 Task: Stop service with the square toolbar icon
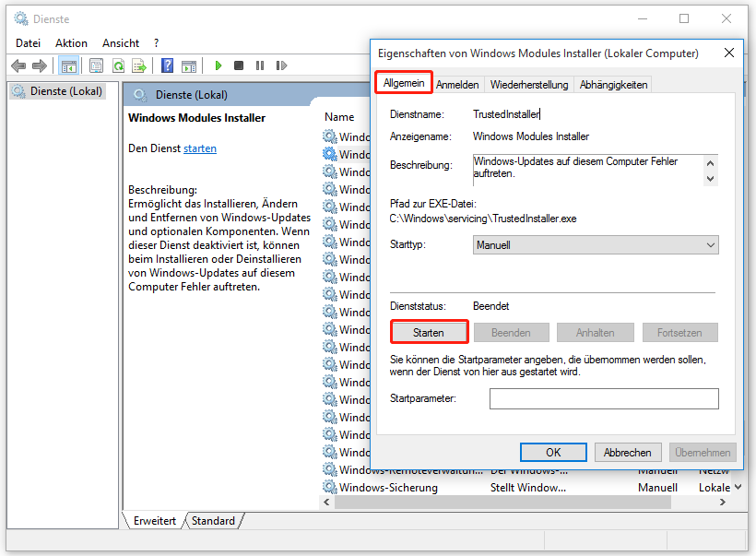(239, 65)
